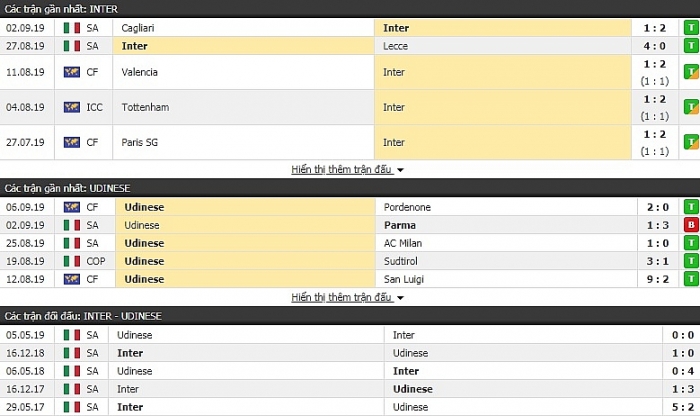Click 'Hiển thị thêm trận đấu' link below Udinese matches
The height and width of the screenshot is (416, 700).
(342, 297)
